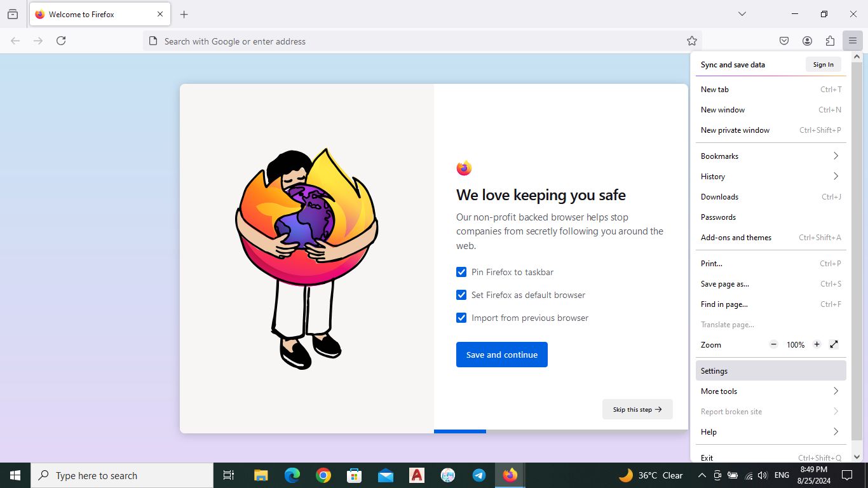This screenshot has height=488, width=868.
Task: Open the list all tabs dropdown arrow
Action: tap(742, 14)
